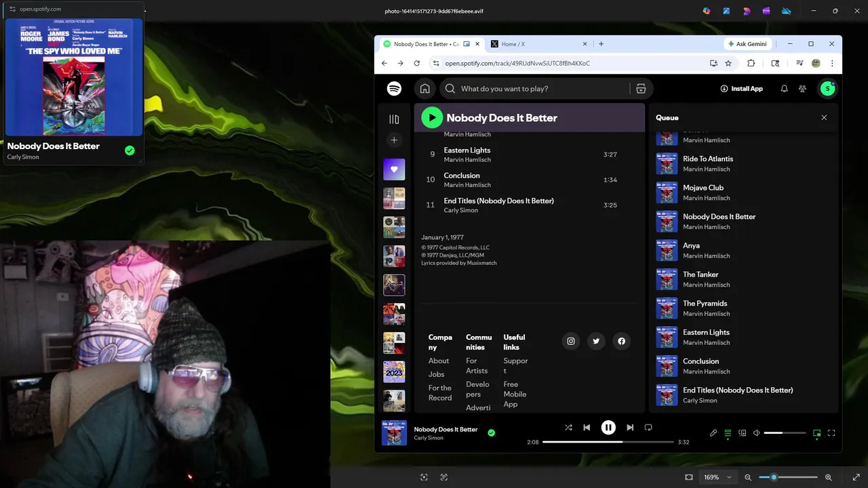Toggle shuffle in the player bar
Viewport: 868px width, 488px height.
point(568,428)
